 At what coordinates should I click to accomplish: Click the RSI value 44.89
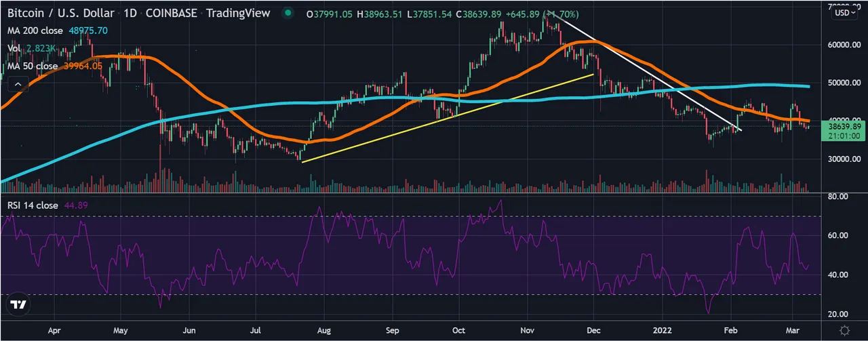(76, 205)
